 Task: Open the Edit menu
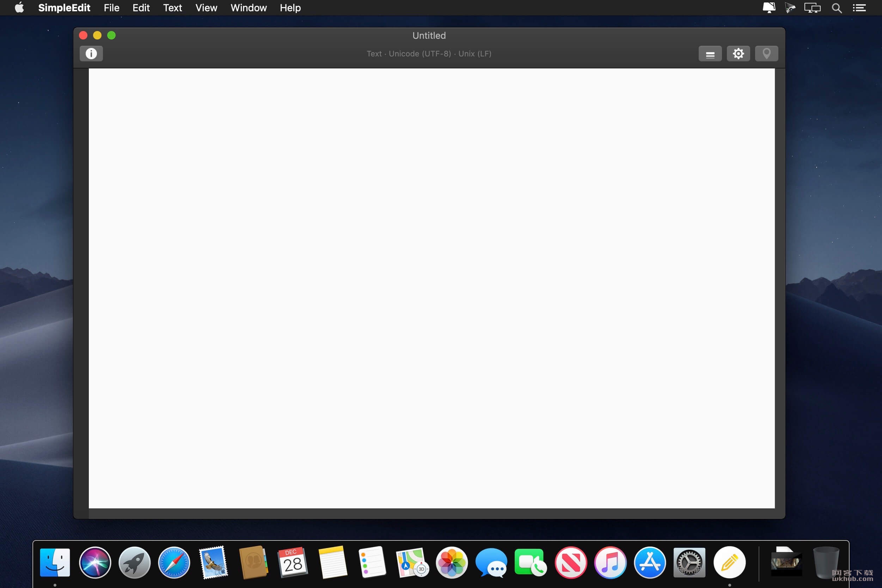pyautogui.click(x=141, y=8)
